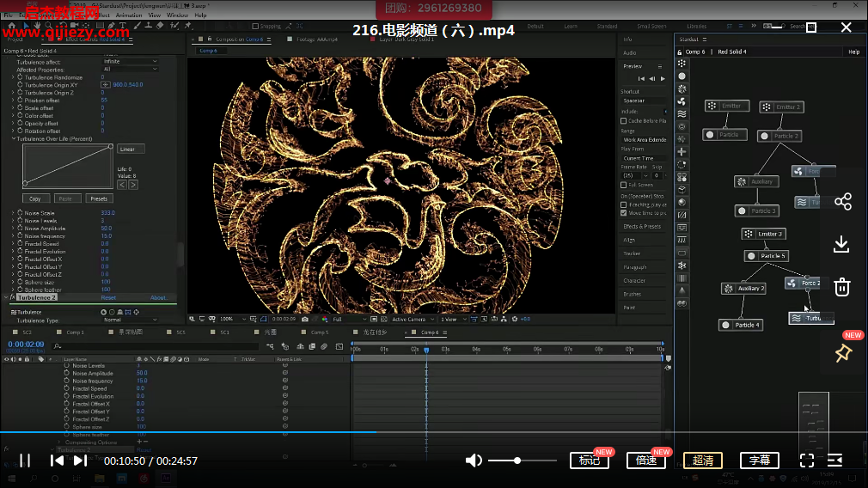Expand the Noise Amplitude property
868x488 pixels.
(13, 228)
